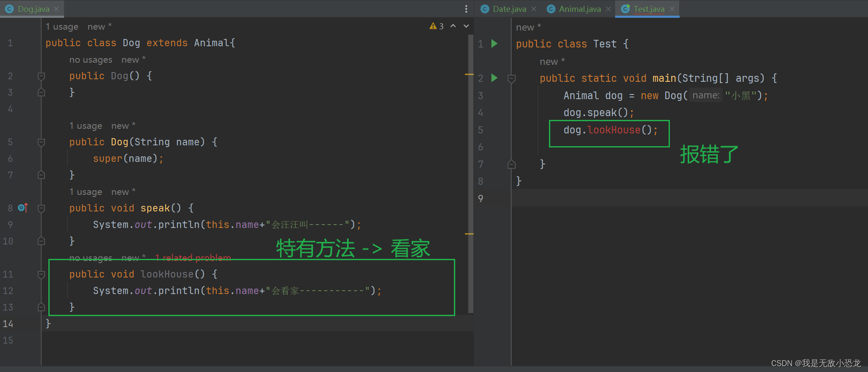Close the Test.java tab

[x=672, y=9]
